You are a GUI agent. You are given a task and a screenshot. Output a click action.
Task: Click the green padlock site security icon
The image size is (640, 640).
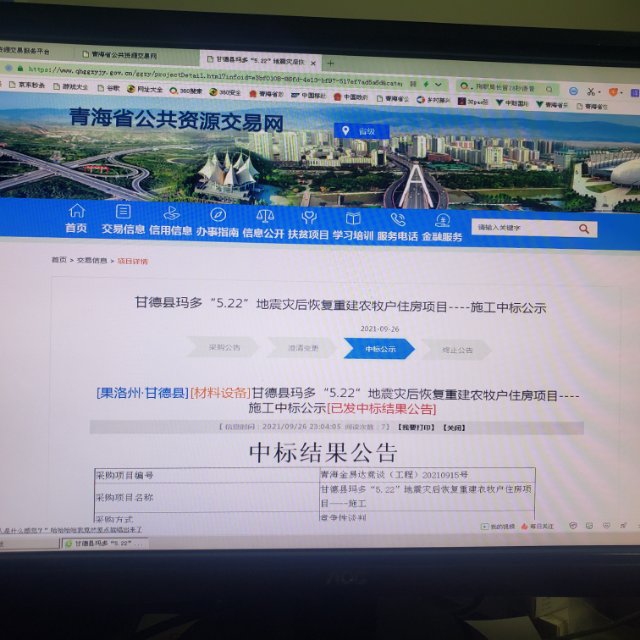click(20, 69)
